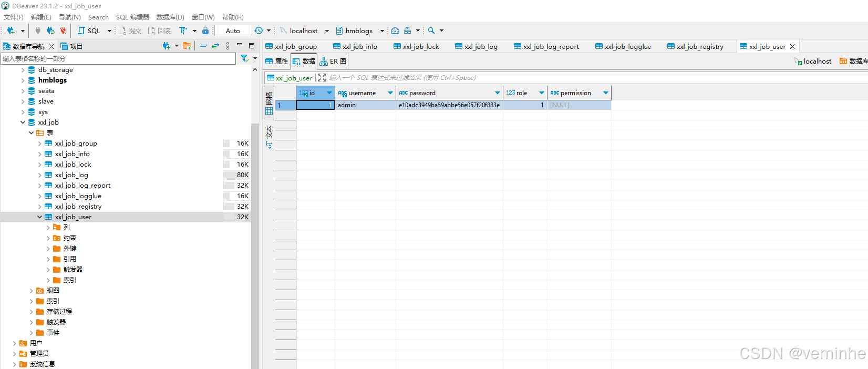
Task: Click the 提交 commit button
Action: pos(130,30)
